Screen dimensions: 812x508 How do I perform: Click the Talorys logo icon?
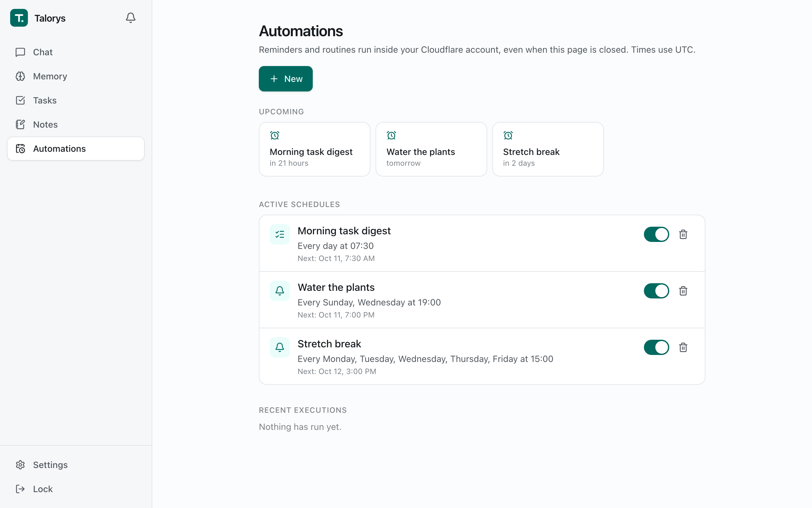coord(19,18)
